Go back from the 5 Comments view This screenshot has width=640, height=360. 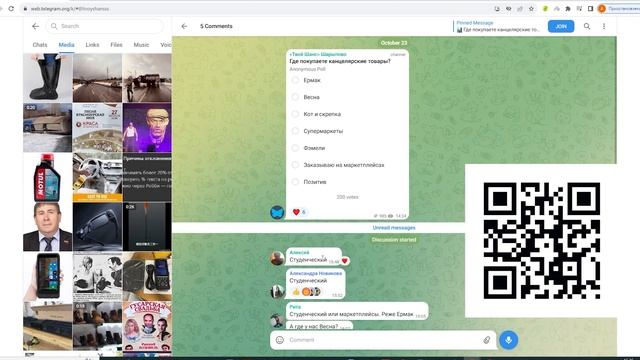click(184, 26)
